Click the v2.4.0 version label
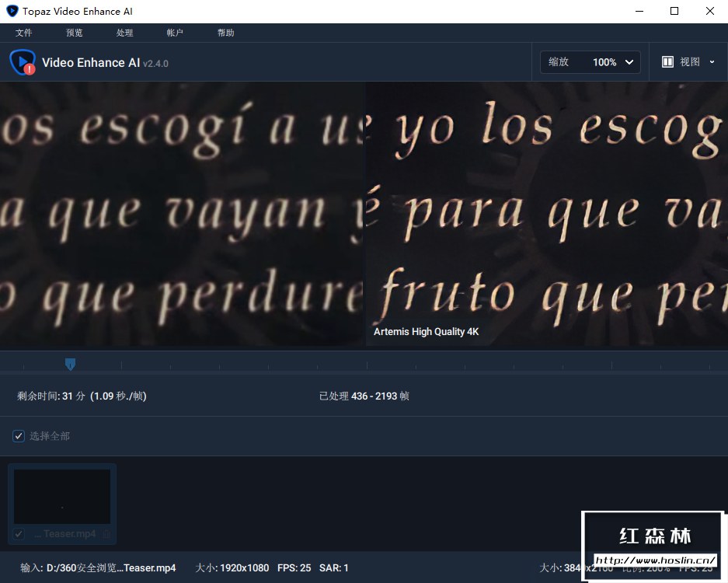This screenshot has height=583, width=728. (x=155, y=64)
